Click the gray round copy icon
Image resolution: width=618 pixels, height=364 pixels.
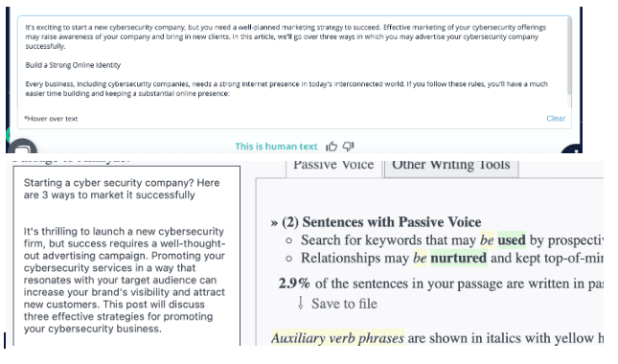pos(22,147)
